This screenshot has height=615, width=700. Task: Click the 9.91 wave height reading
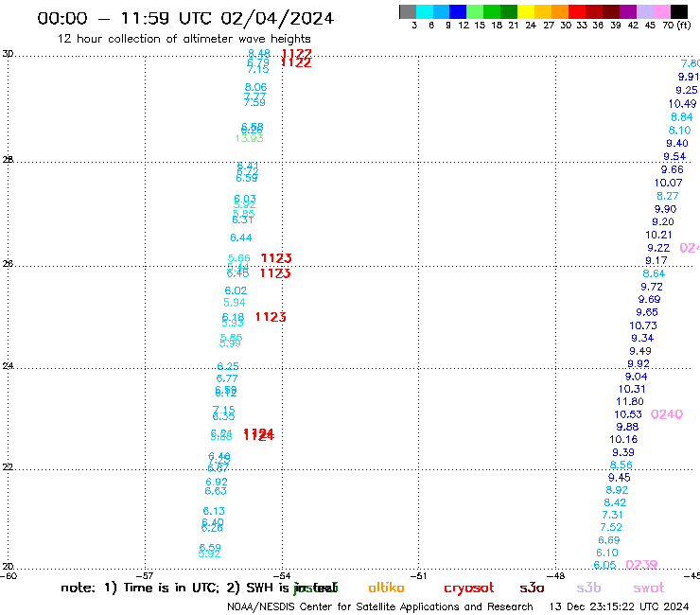coord(688,77)
